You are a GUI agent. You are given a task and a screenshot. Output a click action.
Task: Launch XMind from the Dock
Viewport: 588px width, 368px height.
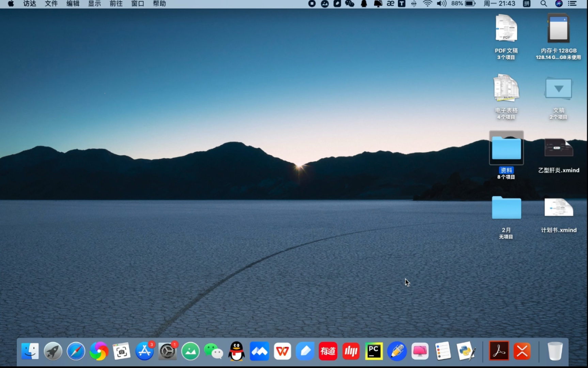coord(522,351)
